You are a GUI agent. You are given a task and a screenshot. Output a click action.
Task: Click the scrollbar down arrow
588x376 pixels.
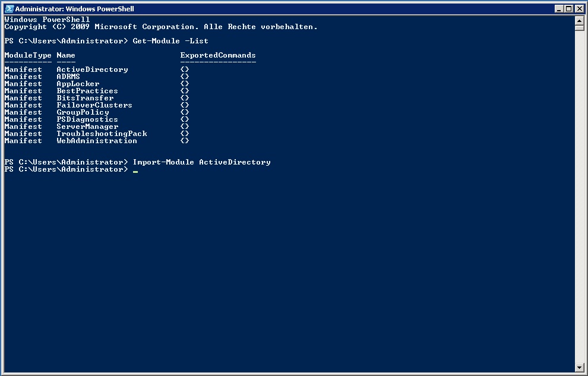(580, 367)
